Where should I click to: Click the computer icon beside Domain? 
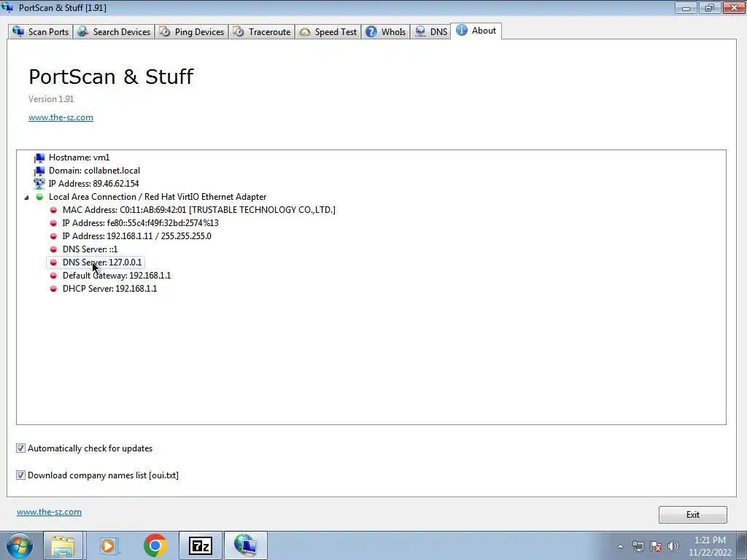(x=39, y=171)
